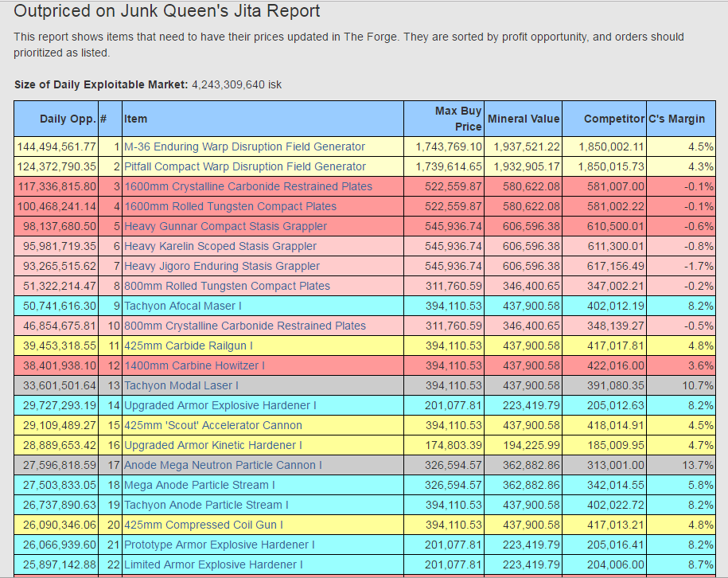The image size is (728, 578).
Task: Click Tachyon Anode Particle Stream I link
Action: pos(206,506)
